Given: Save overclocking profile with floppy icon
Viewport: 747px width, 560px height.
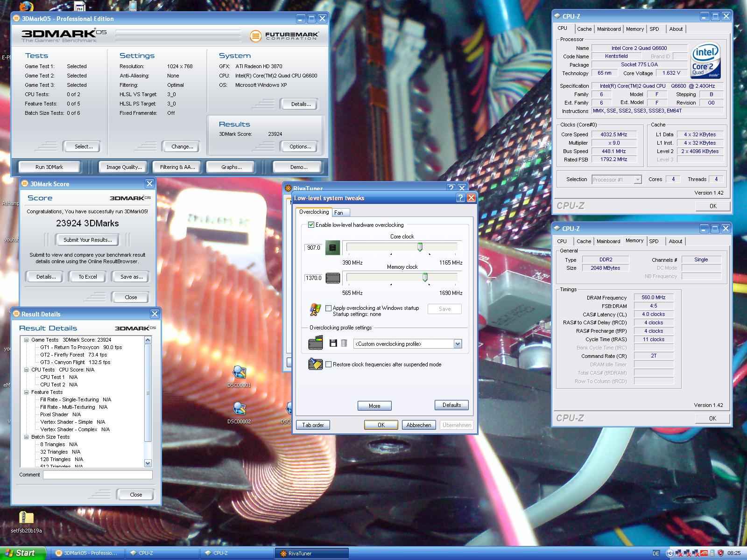Looking at the screenshot, I should click(x=333, y=343).
